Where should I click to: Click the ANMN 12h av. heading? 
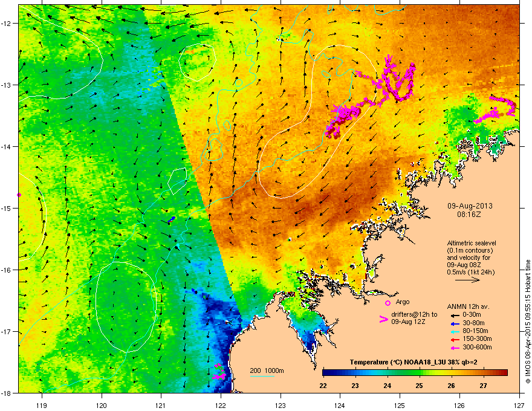coord(468,307)
